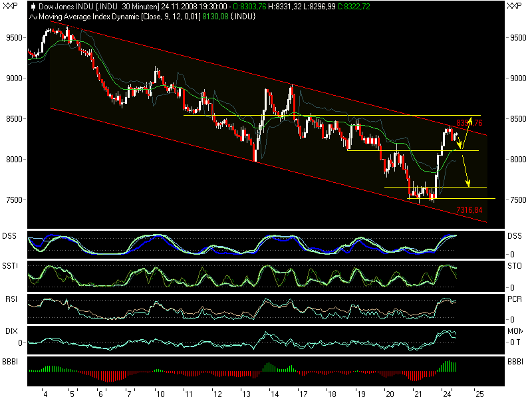The height and width of the screenshot is (399, 532).
Task: Click date label '7 on time axis
Action: [129, 394]
